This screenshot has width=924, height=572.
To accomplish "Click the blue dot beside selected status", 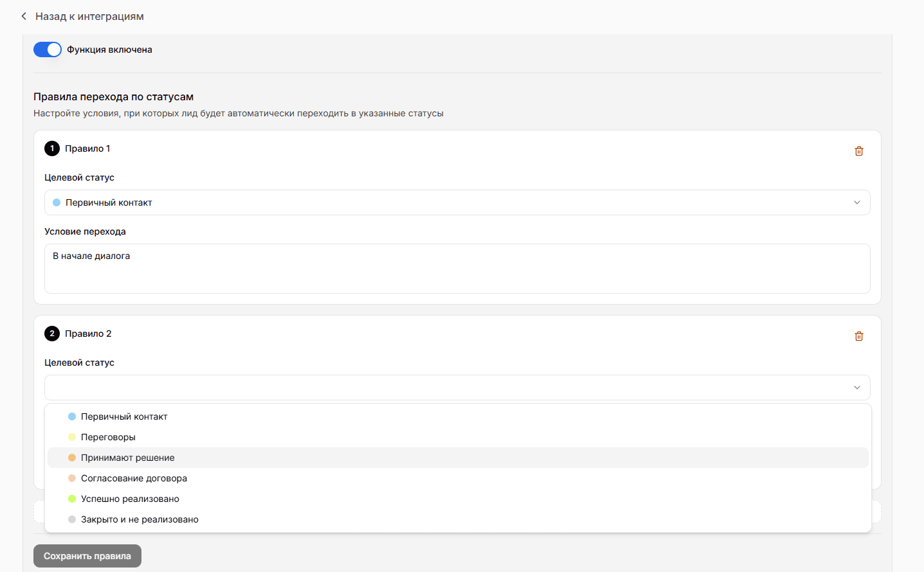I will tap(57, 202).
